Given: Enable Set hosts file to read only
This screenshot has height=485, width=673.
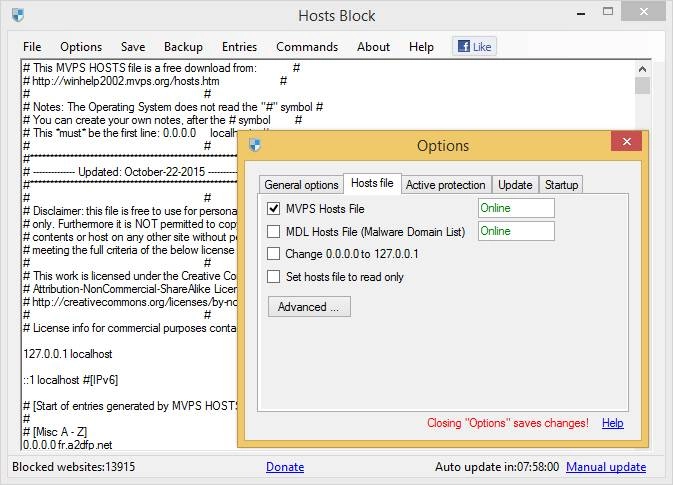Looking at the screenshot, I should [273, 276].
